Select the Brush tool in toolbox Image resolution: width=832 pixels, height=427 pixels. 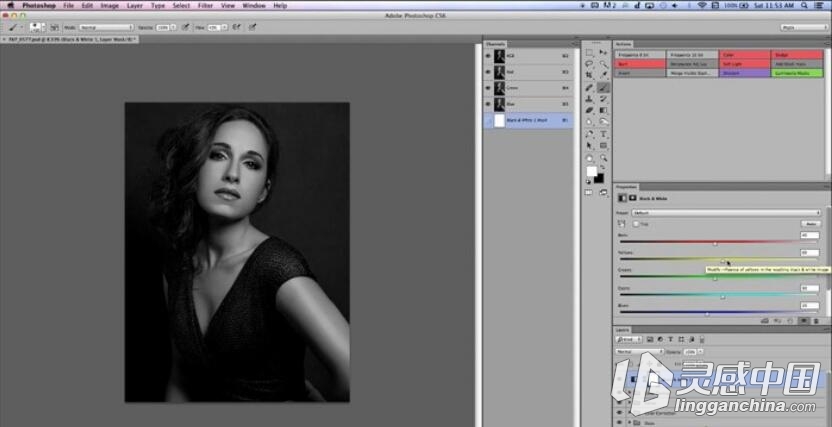[603, 88]
